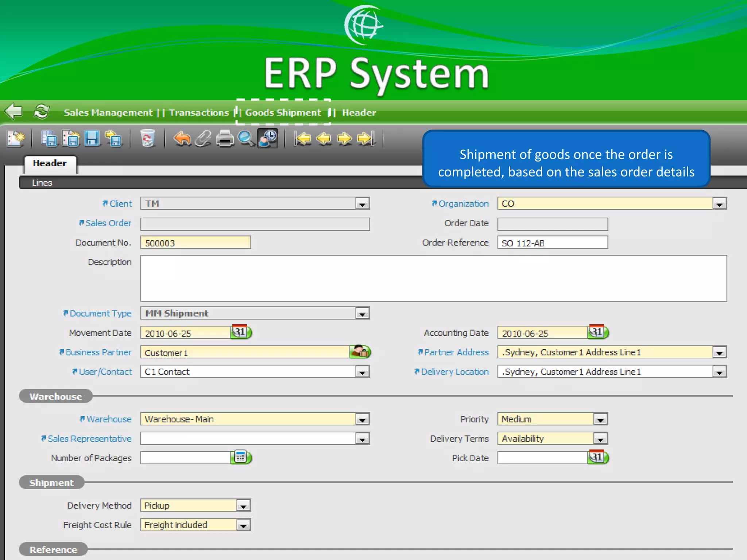The height and width of the screenshot is (560, 747).
Task: Open the Business Partner selector icon
Action: click(360, 352)
